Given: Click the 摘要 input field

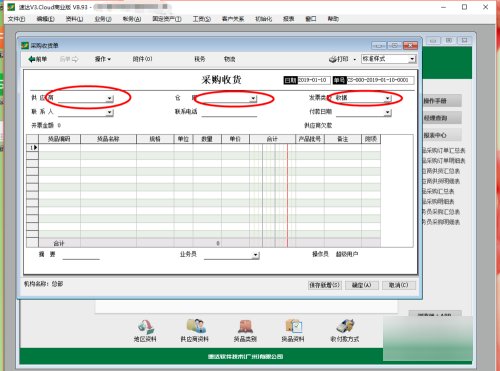Looking at the screenshot, I should (81, 255).
